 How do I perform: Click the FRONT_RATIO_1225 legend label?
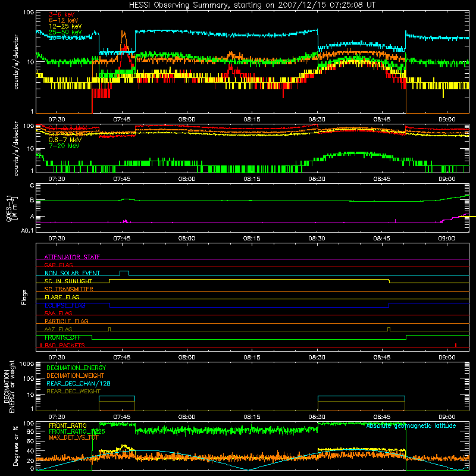tap(77, 431)
